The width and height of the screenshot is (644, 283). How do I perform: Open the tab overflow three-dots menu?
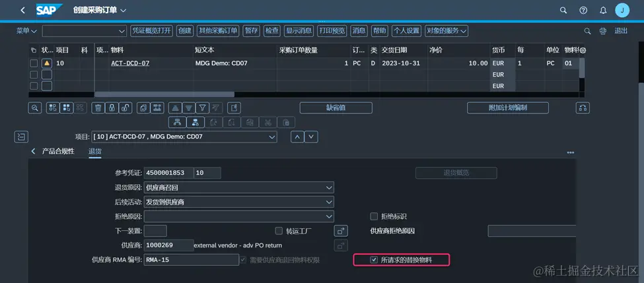tap(571, 152)
